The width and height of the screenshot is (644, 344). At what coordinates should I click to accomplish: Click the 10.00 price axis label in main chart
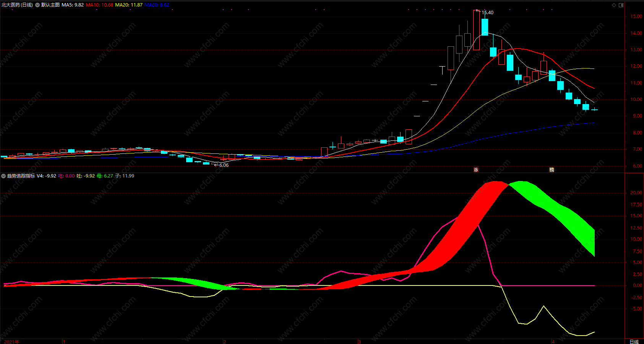(636, 99)
